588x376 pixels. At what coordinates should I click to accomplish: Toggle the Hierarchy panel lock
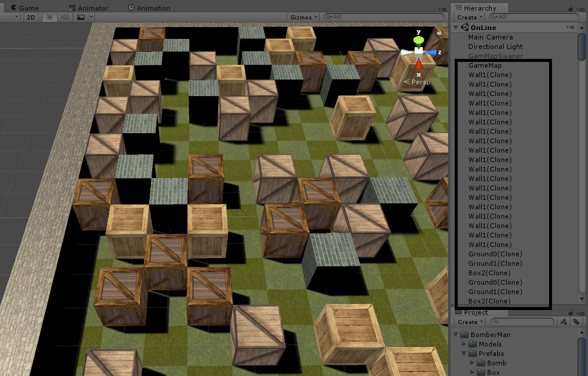570,9
